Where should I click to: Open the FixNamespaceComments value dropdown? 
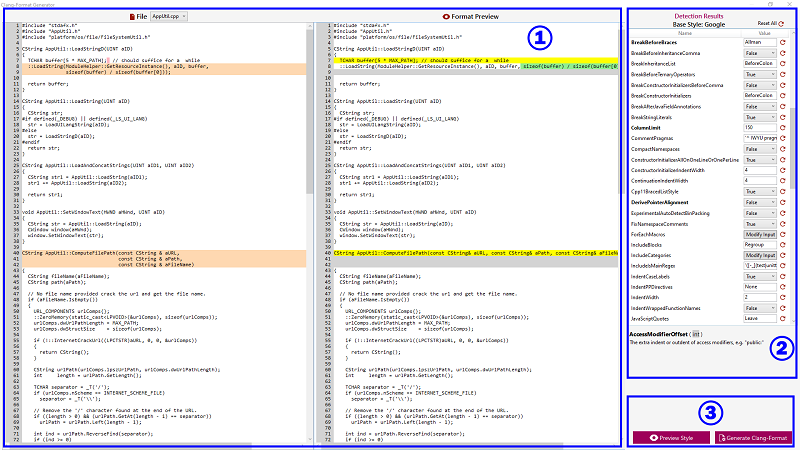click(x=760, y=224)
